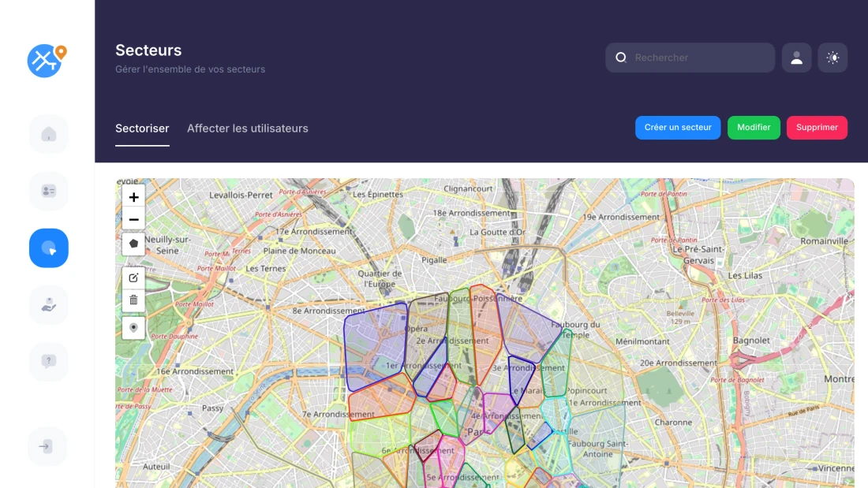Zoom out on the map
The height and width of the screenshot is (488, 868).
point(133,219)
